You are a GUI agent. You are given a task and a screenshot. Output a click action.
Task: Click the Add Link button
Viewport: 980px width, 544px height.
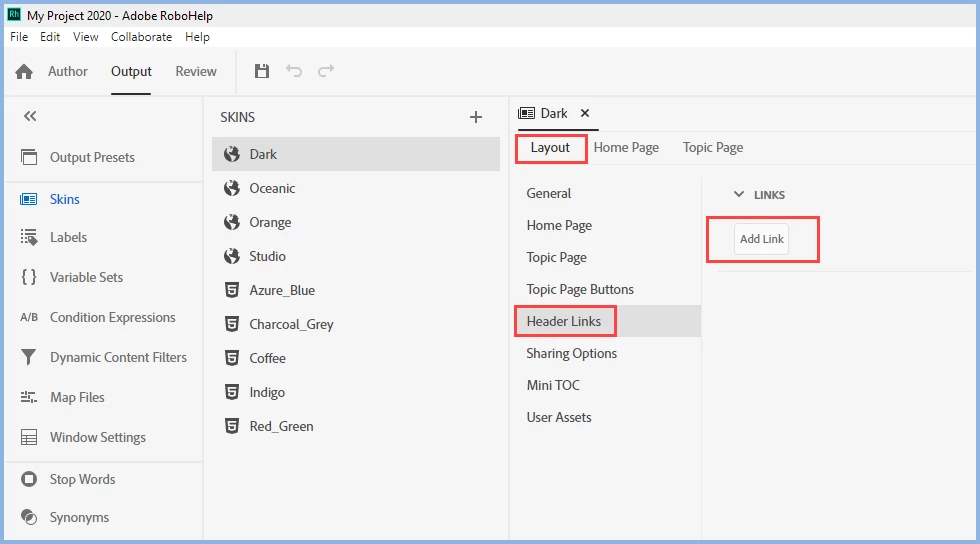tap(761, 239)
